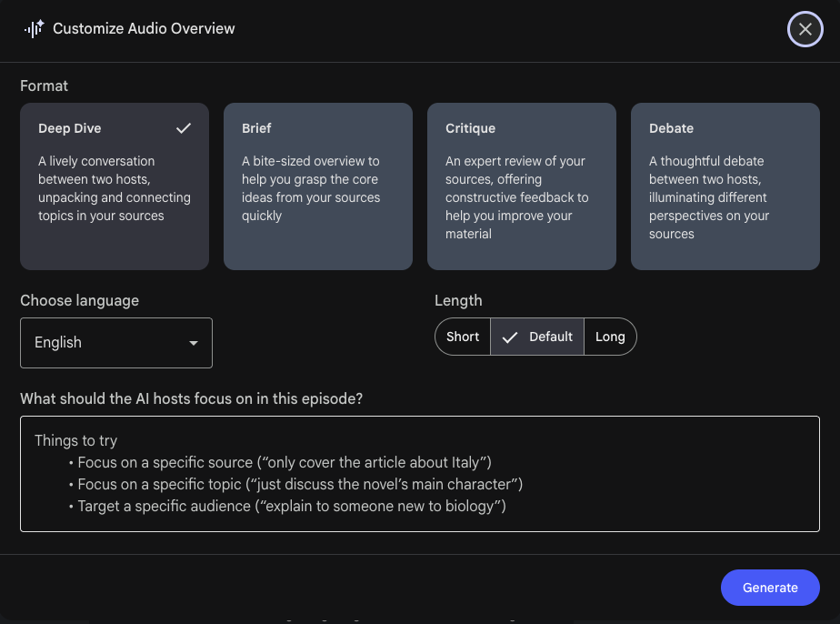The height and width of the screenshot is (624, 840).
Task: Select the Deep Dive format
Action: tap(114, 186)
